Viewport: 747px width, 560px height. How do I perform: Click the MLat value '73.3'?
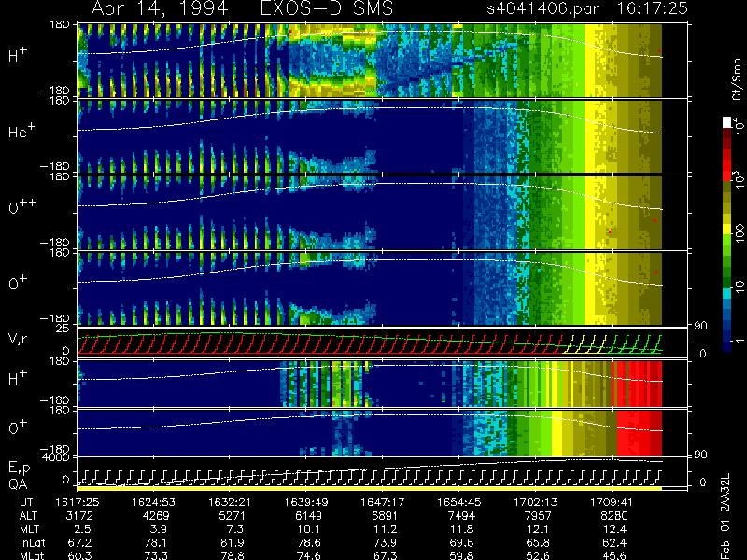pos(156,555)
